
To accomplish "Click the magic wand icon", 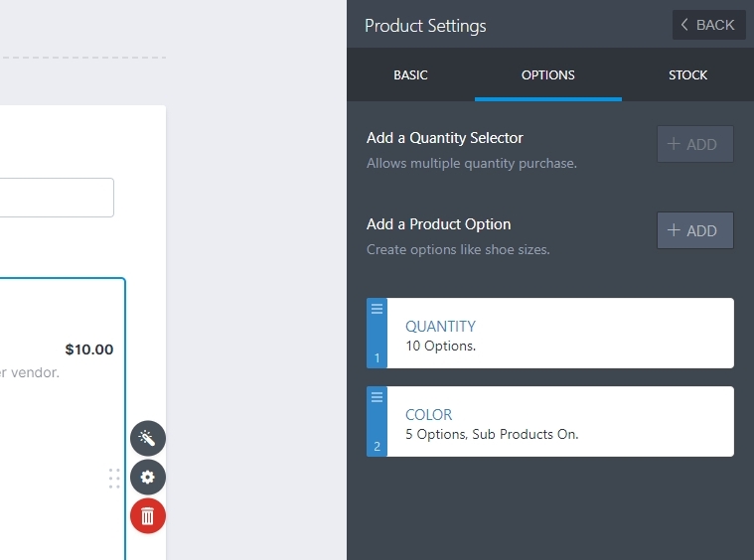I will tap(148, 438).
